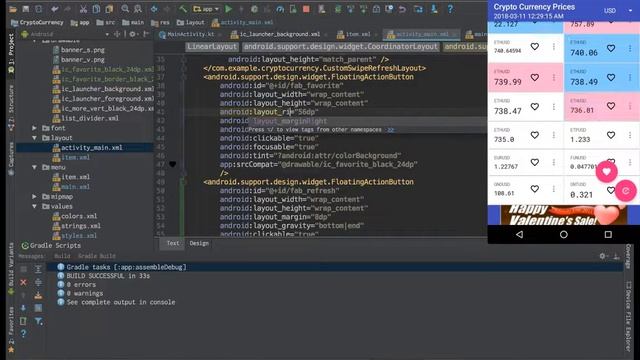
Task: Open Messages panel gear settings icon
Action: point(602,256)
